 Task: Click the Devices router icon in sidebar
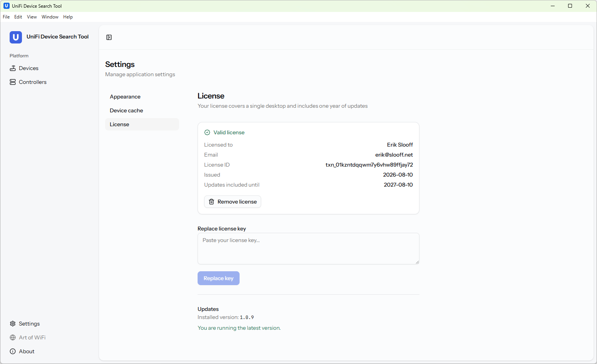click(13, 68)
